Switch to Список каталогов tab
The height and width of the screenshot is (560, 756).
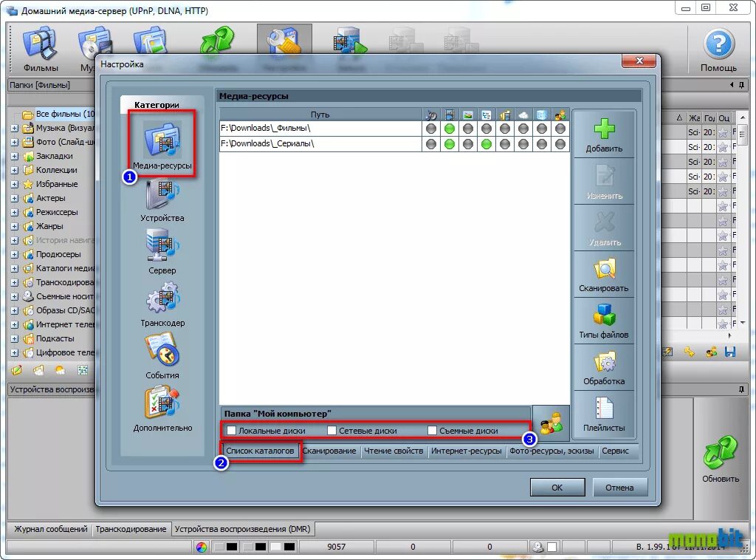(260, 451)
